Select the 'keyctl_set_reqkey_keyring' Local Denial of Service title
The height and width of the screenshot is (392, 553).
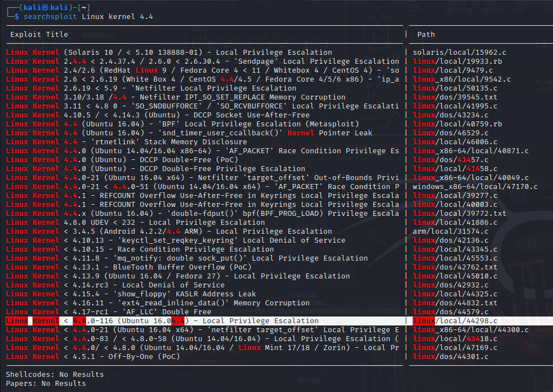pos(176,240)
